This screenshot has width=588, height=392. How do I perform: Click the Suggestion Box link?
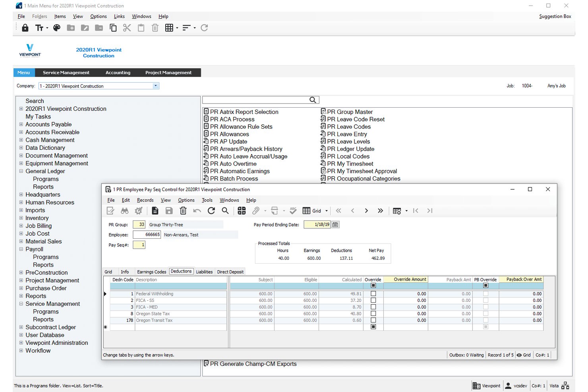[555, 16]
